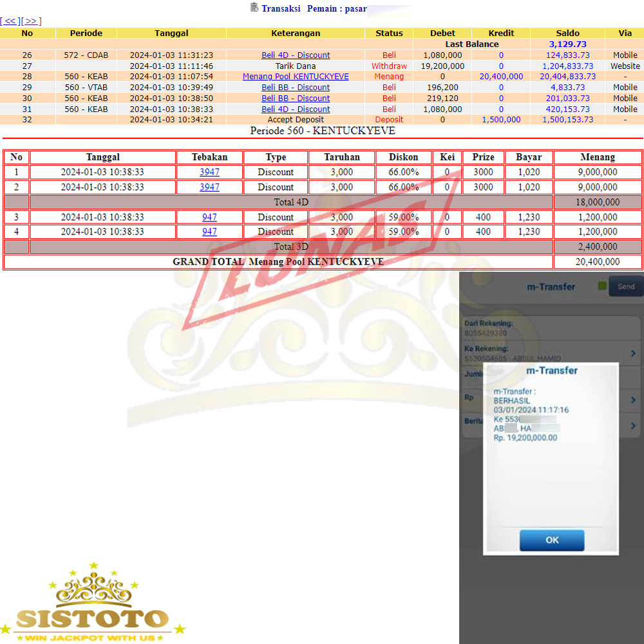Click the Saldo column header
644x644 pixels.
(567, 33)
